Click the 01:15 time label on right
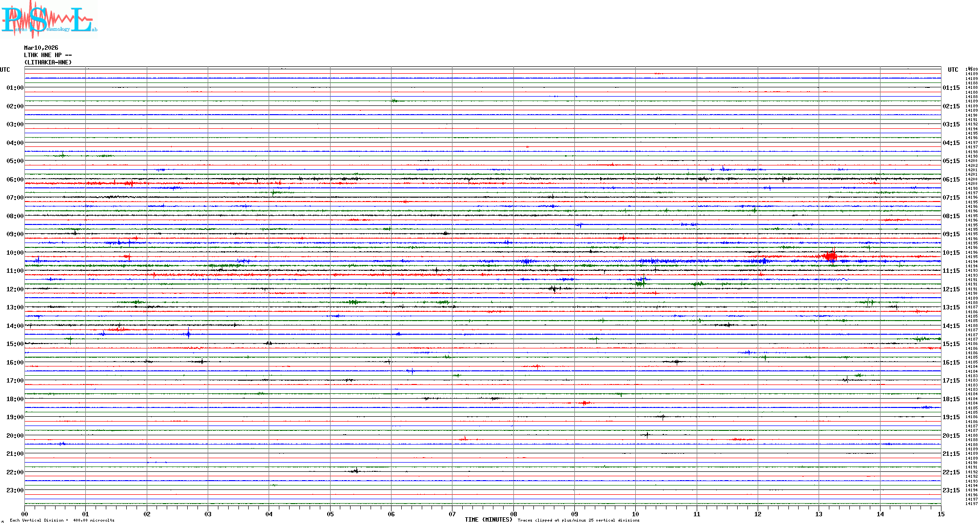The width and height of the screenshot is (980, 527). (951, 88)
